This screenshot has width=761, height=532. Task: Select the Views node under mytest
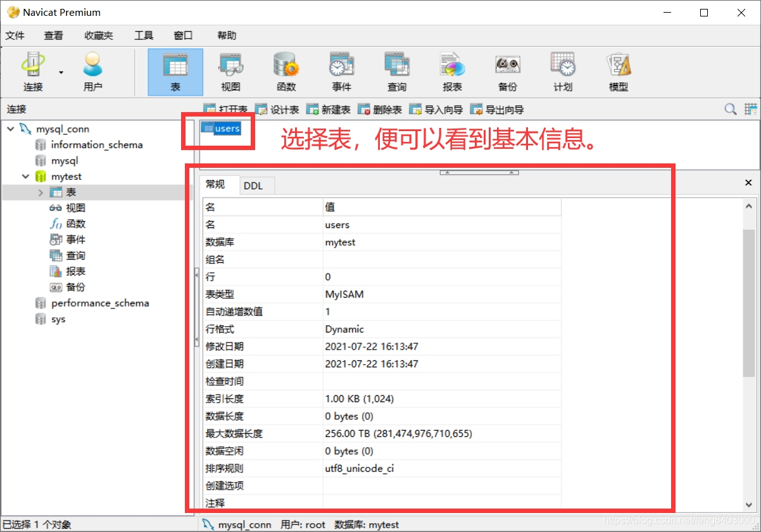click(x=75, y=208)
